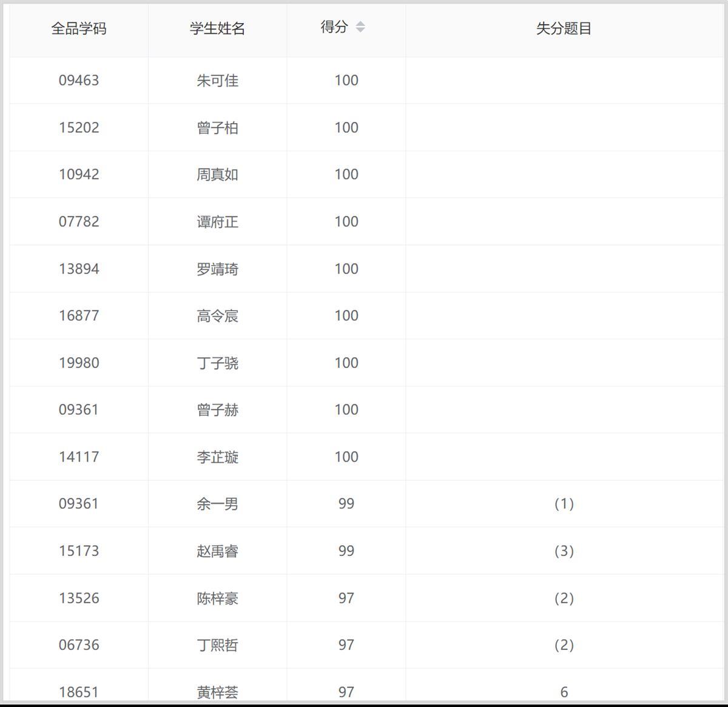Viewport: 728px width, 707px height.
Task: Click the sort arrows icon beside 得分
Action: 360,27
